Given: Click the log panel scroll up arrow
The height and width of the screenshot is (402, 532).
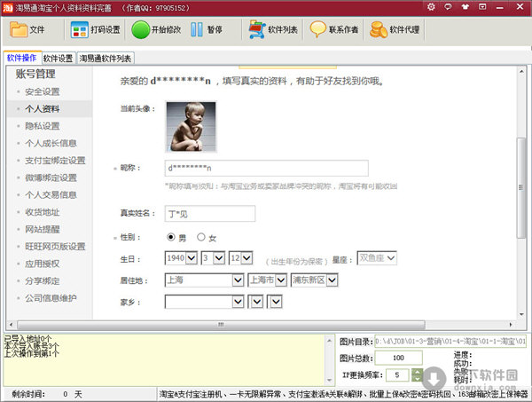Looking at the screenshot, I should 329,340.
